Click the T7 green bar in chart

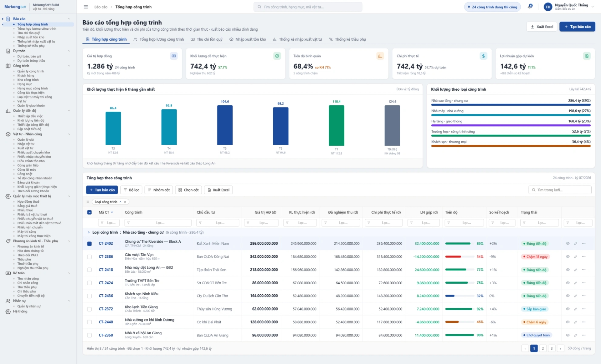click(x=336, y=125)
